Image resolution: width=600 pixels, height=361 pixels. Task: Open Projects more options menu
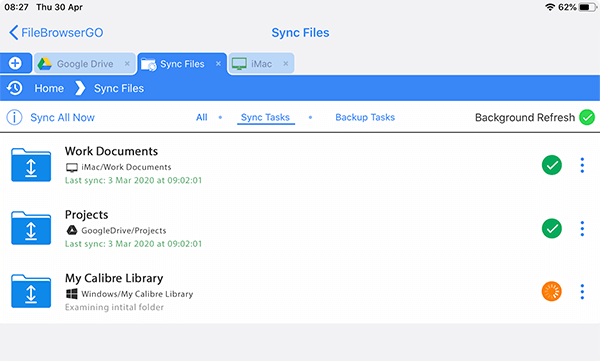pyautogui.click(x=582, y=229)
